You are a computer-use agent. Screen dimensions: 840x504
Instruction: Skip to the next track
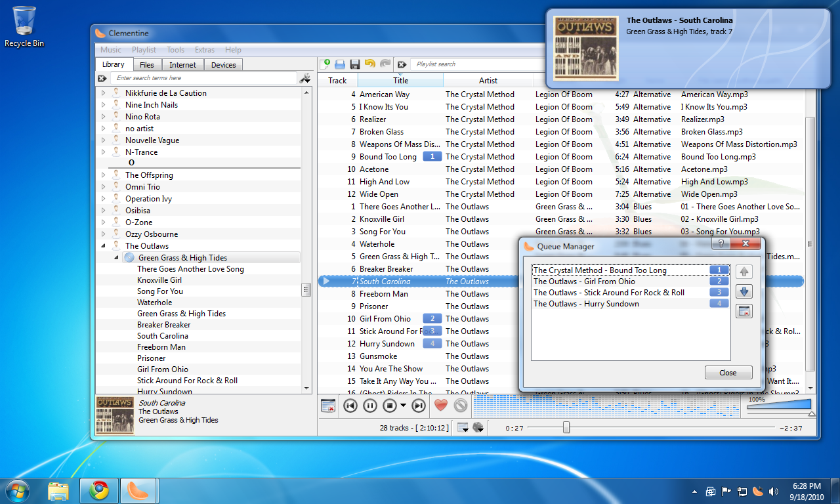(x=417, y=406)
